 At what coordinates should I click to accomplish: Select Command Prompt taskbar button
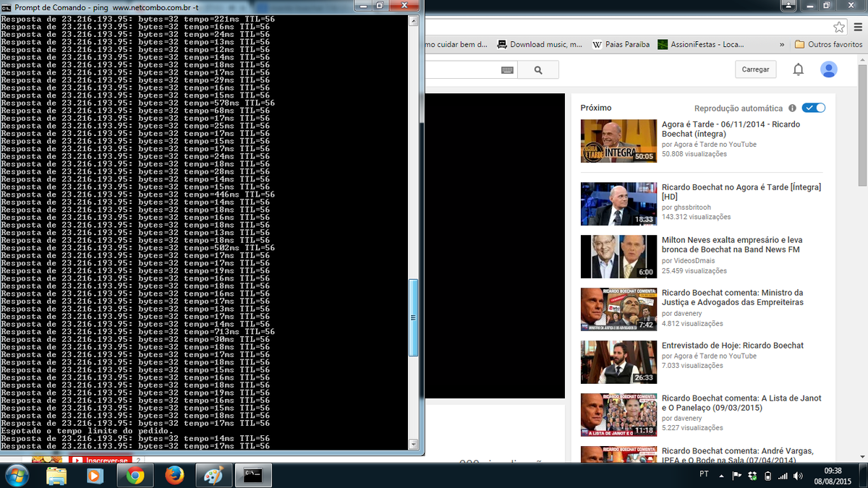(x=252, y=476)
